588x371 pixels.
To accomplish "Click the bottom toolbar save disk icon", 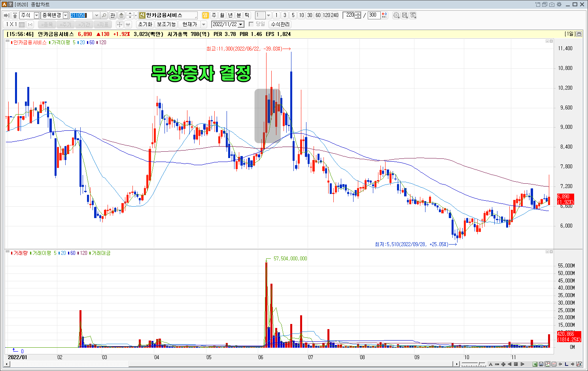I will 541,364.
